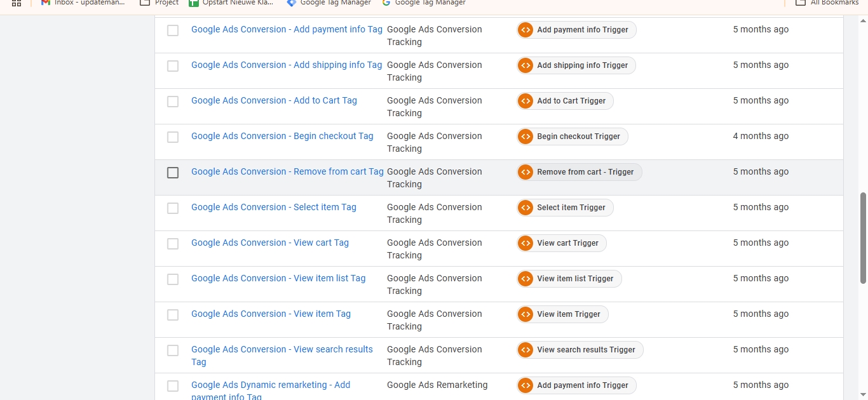Click "5 months ago" in the Remove from cart row
868x400 pixels.
(x=761, y=171)
